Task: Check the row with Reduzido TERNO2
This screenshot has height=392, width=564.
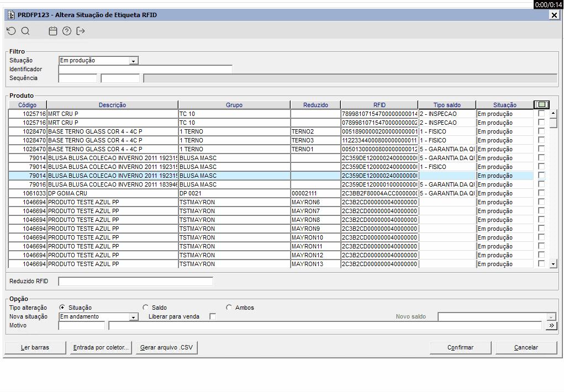Action: (x=541, y=131)
